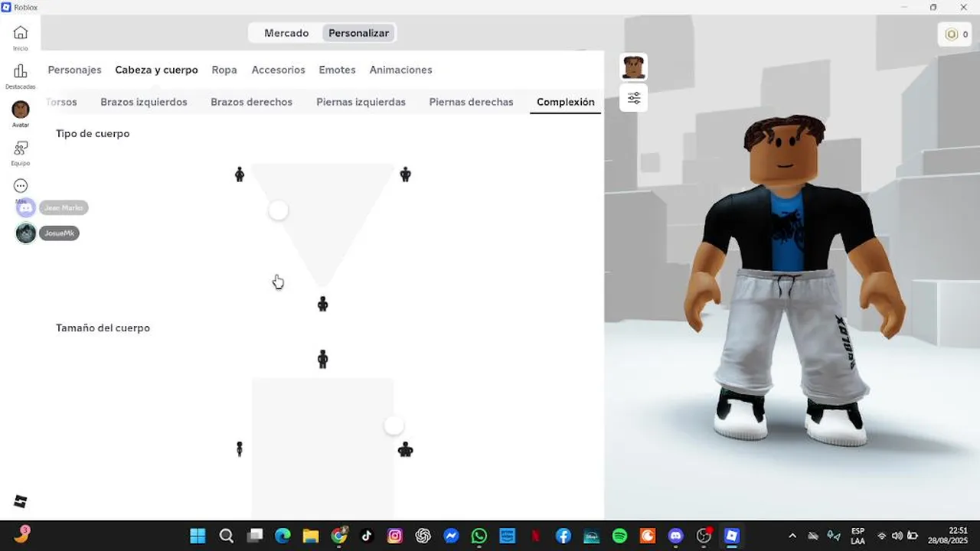This screenshot has width=980, height=551.
Task: Click the Discord friend avatar icon
Action: pyautogui.click(x=26, y=207)
